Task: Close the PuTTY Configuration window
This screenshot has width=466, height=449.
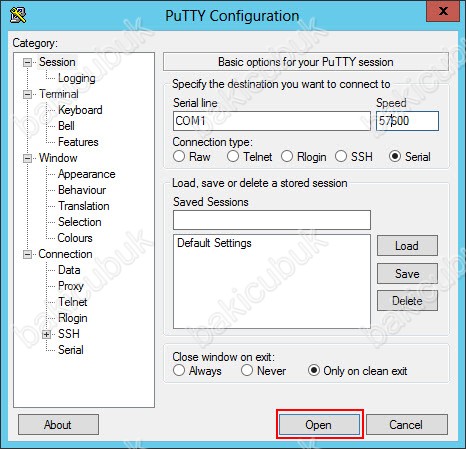Action: point(443,11)
